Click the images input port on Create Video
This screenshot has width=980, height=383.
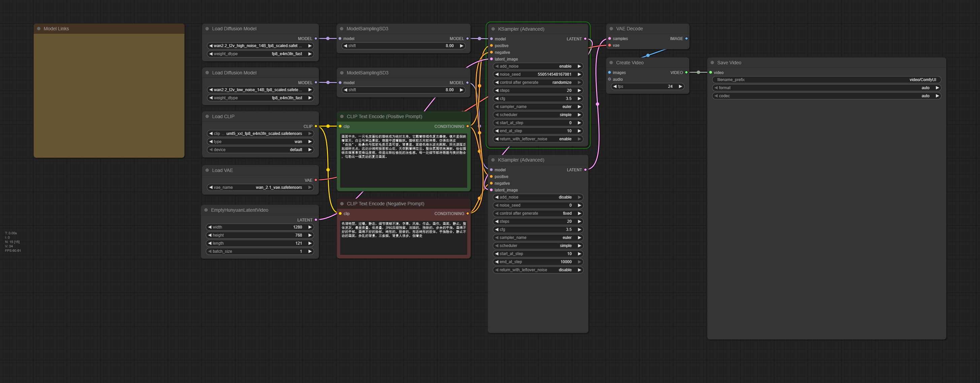610,72
